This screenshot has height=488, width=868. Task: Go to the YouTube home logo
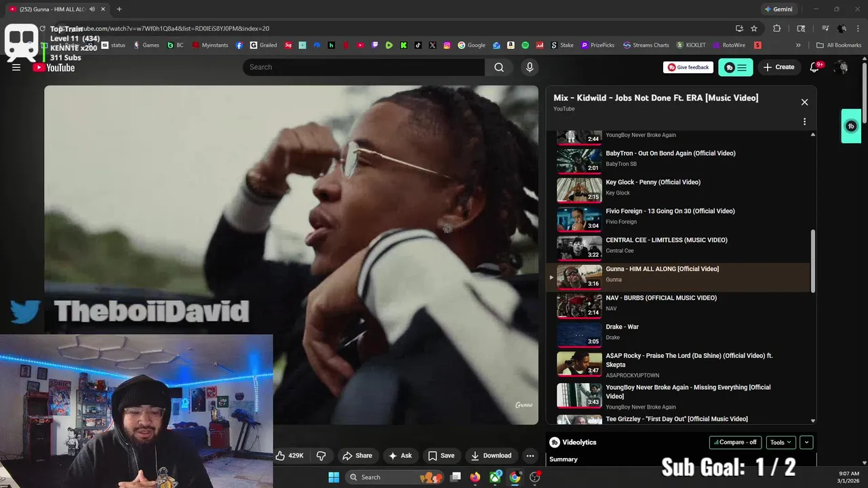[54, 67]
